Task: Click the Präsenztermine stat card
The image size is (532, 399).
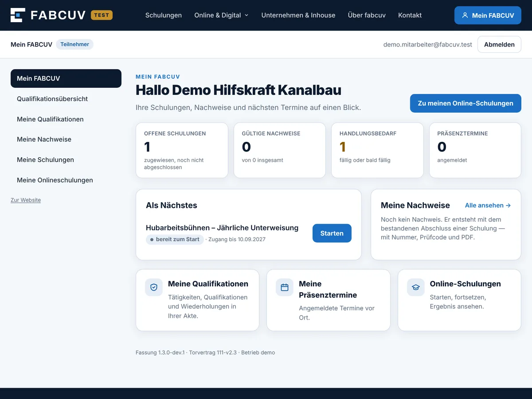Action: click(475, 150)
